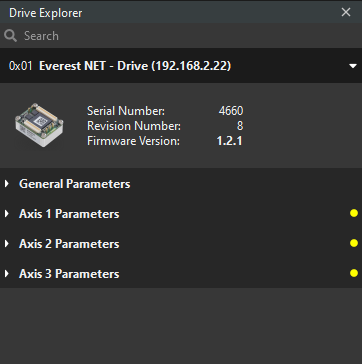Image resolution: width=362 pixels, height=364 pixels.
Task: Click the Everest NET - Drive header
Action: (135, 66)
